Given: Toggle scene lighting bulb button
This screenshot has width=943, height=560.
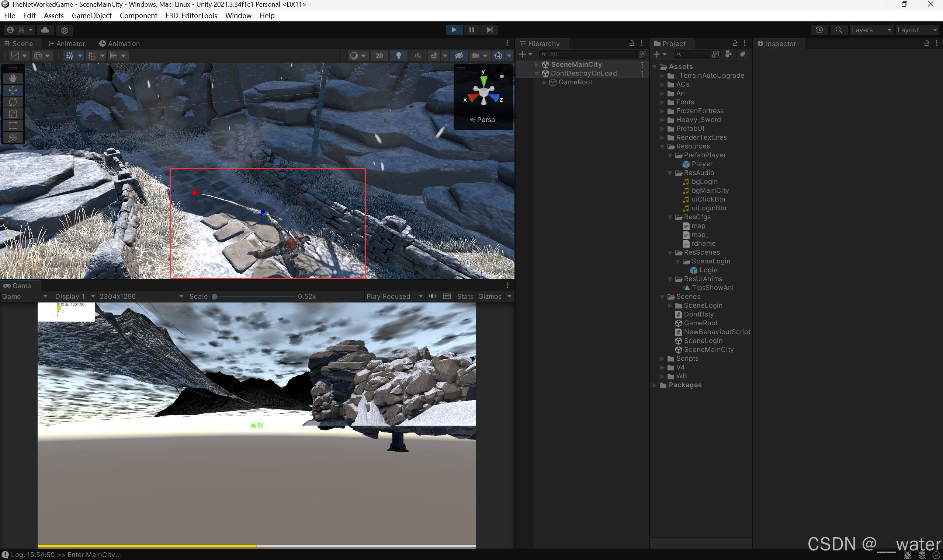Looking at the screenshot, I should [x=398, y=56].
